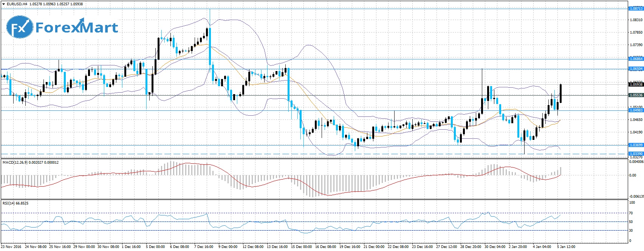Viewport: 644px width, 251px height.
Task: Click the 25 Nov 16:00 time label
Action: pos(60,247)
